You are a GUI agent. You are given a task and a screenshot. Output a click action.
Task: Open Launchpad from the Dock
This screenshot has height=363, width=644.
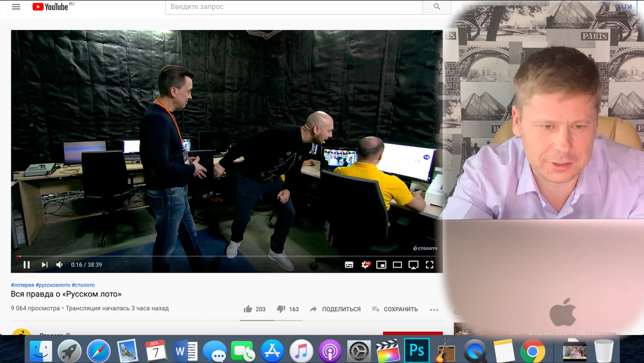tap(70, 351)
